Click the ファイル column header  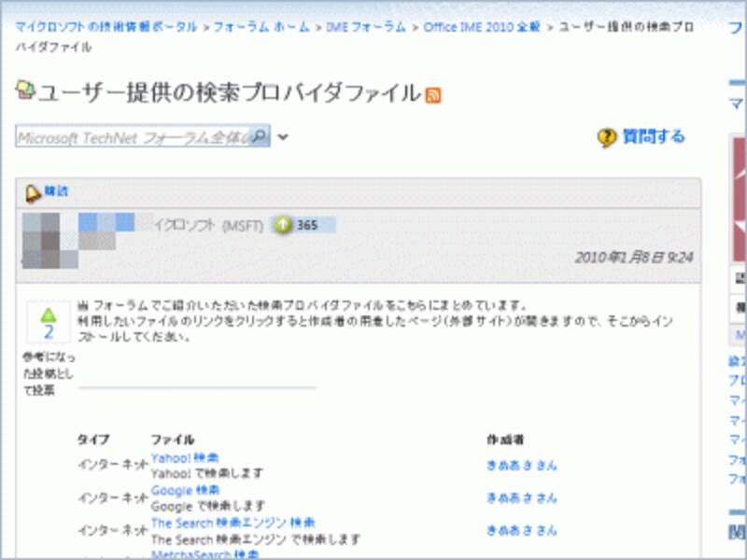[173, 440]
